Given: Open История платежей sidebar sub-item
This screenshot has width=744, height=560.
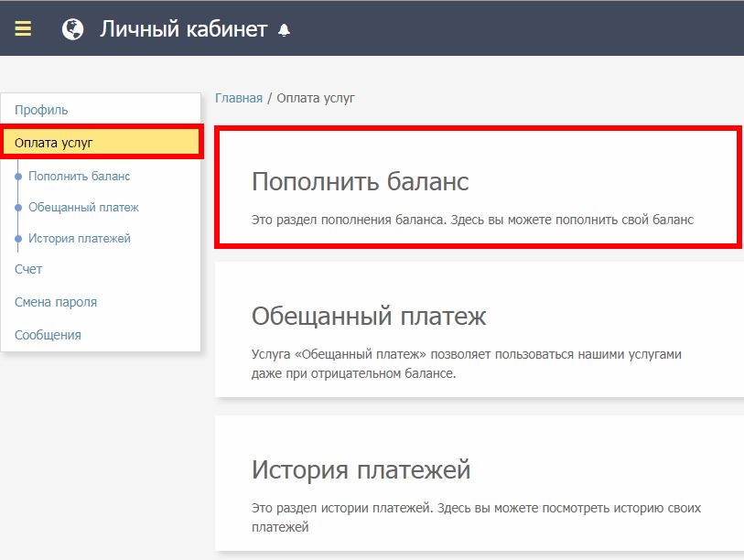Looking at the screenshot, I should 80,238.
